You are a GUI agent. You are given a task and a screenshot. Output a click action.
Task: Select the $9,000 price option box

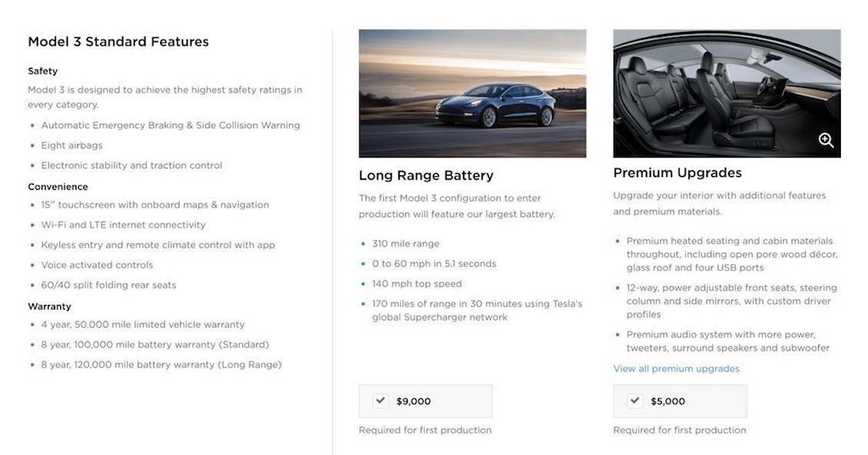point(426,402)
